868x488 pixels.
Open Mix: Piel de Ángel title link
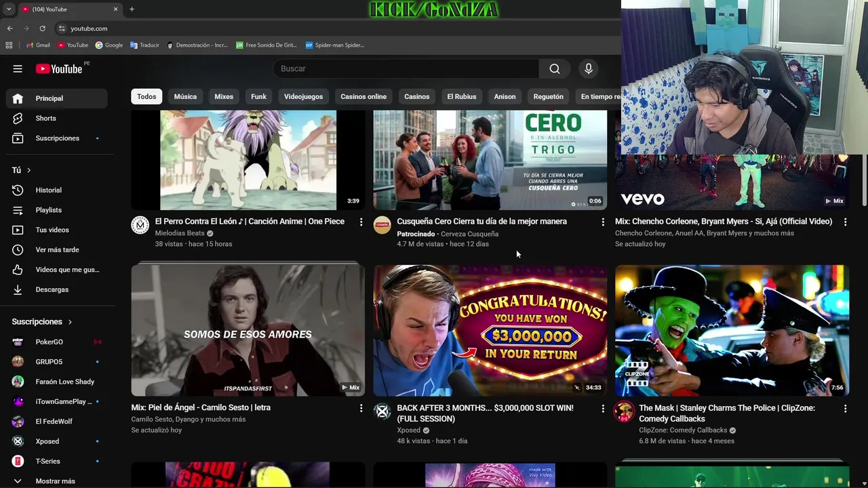click(201, 408)
